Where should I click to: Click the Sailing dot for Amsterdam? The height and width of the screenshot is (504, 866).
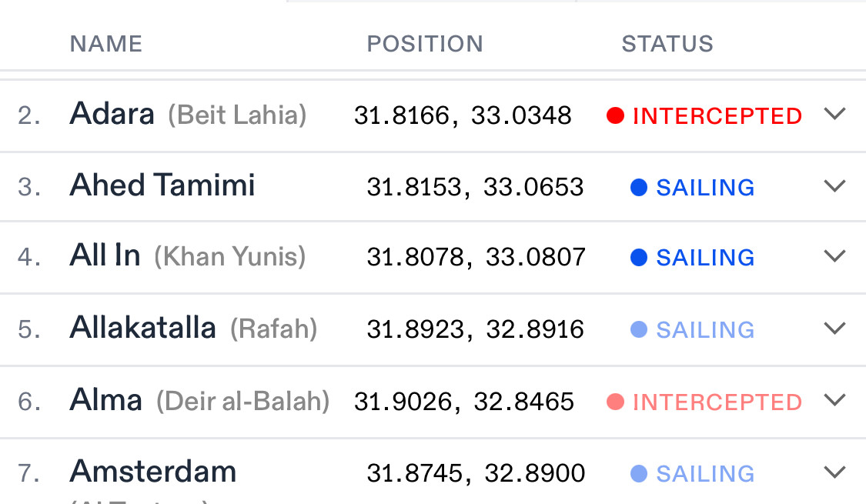(639, 473)
